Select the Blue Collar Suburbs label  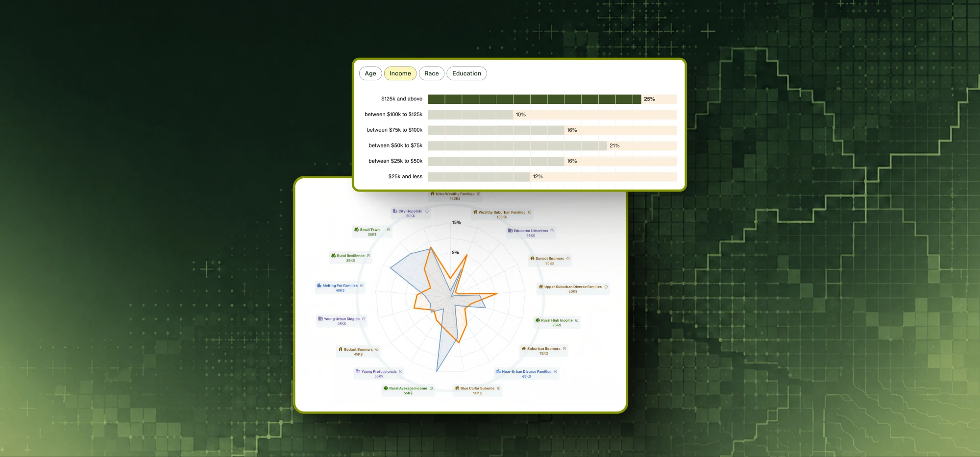(478, 388)
